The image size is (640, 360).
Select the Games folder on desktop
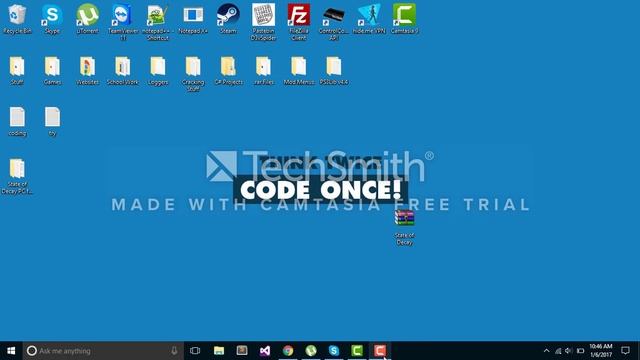pos(52,70)
